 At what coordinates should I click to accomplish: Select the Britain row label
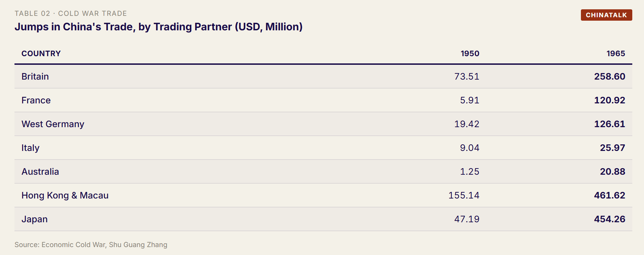pyautogui.click(x=35, y=76)
